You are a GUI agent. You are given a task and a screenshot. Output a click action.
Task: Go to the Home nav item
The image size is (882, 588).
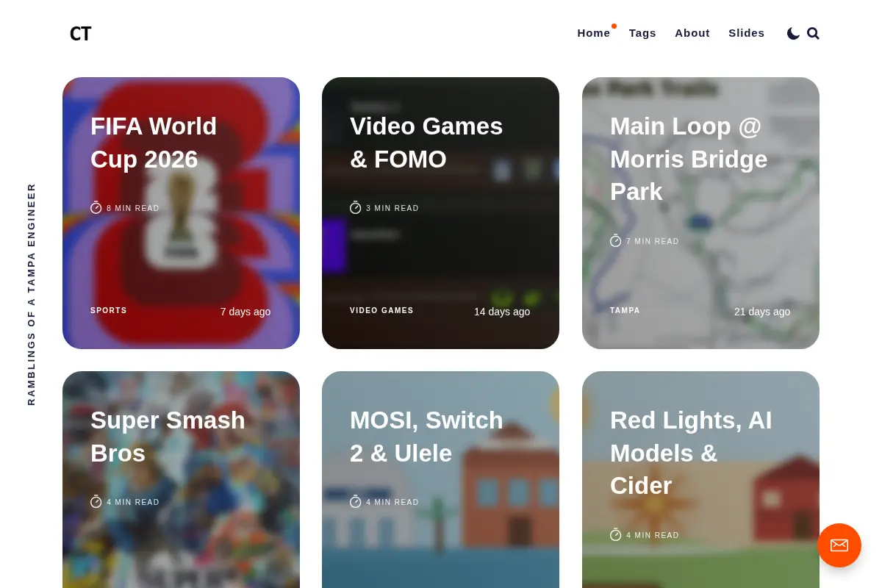pyautogui.click(x=594, y=33)
